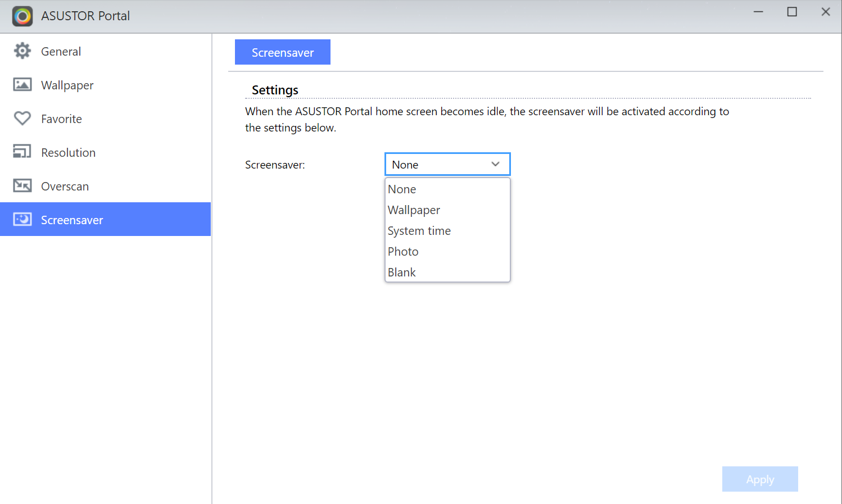Select Blank screensaver option

447,273
